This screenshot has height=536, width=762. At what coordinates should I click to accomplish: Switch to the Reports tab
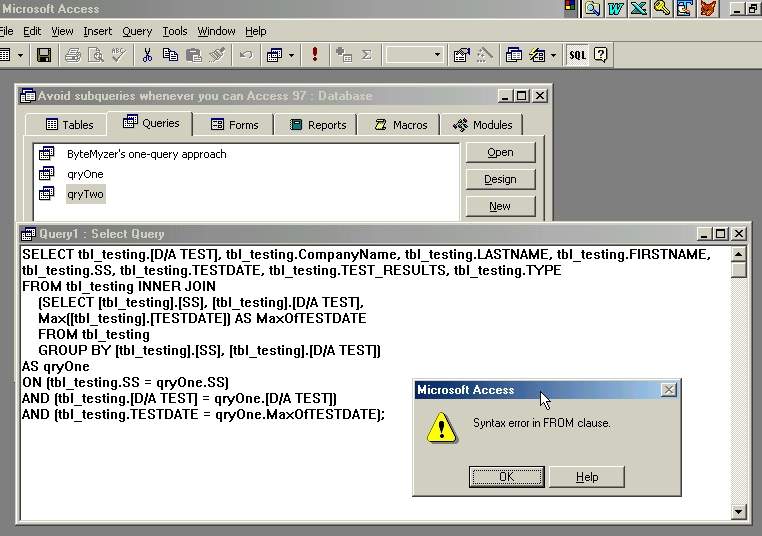pos(317,125)
